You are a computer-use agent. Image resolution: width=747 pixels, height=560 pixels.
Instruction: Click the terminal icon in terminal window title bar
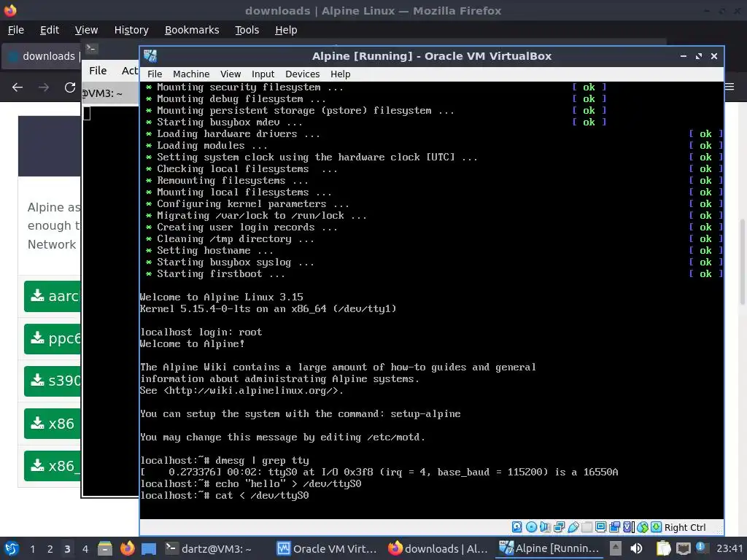(x=91, y=48)
